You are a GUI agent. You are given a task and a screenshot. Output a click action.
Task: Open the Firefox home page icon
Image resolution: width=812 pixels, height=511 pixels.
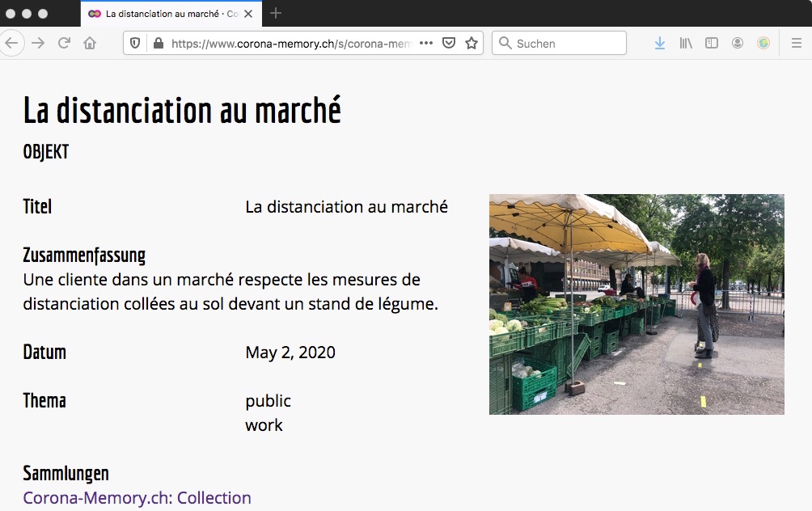point(90,43)
